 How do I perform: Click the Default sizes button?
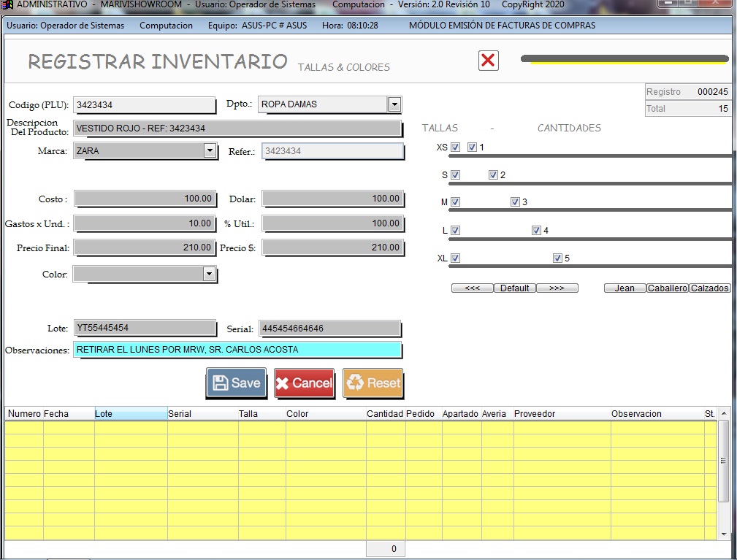click(x=515, y=288)
